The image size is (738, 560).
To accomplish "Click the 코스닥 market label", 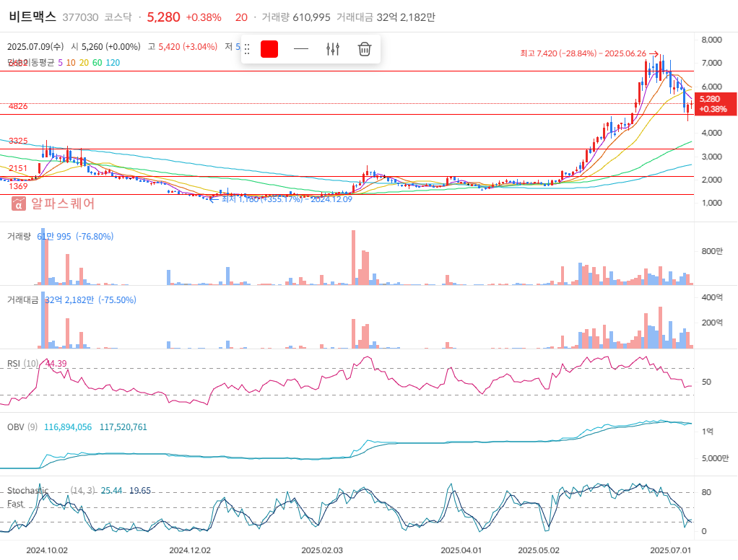I will 118,17.
